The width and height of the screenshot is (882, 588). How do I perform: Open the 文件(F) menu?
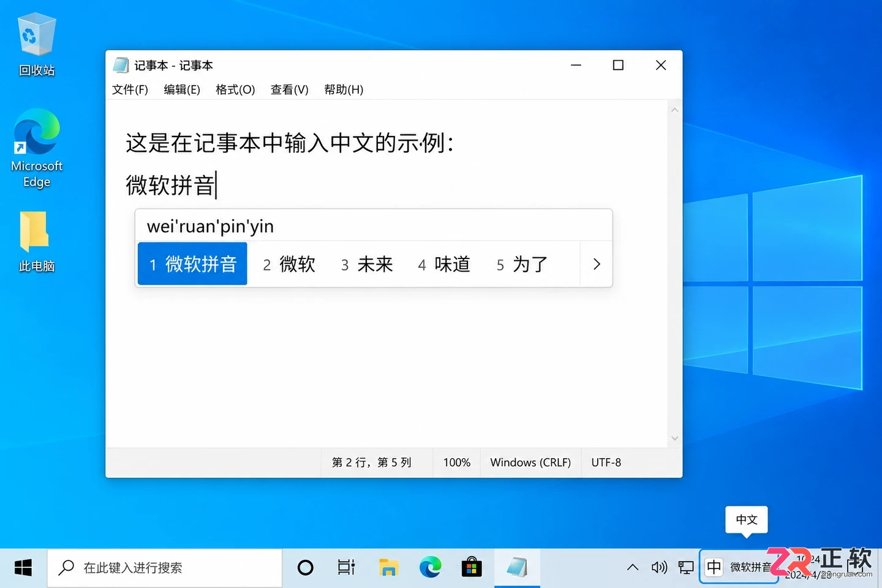[x=130, y=90]
